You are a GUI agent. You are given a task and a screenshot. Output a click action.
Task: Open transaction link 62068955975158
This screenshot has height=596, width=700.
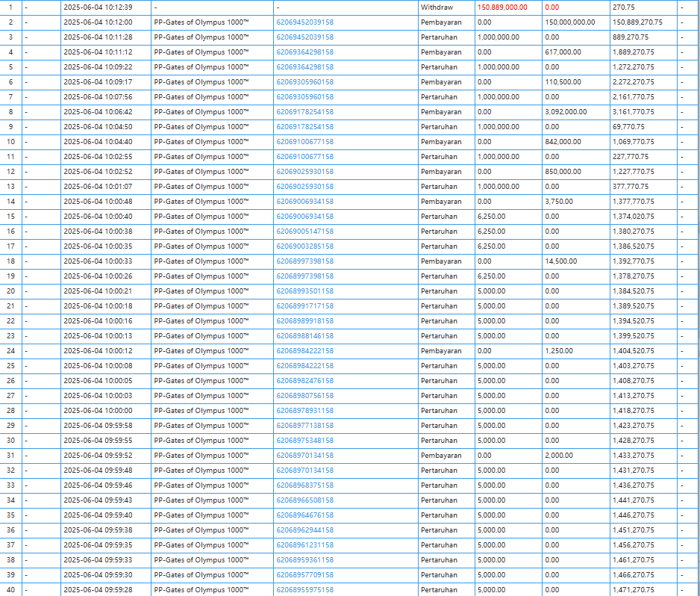305,590
